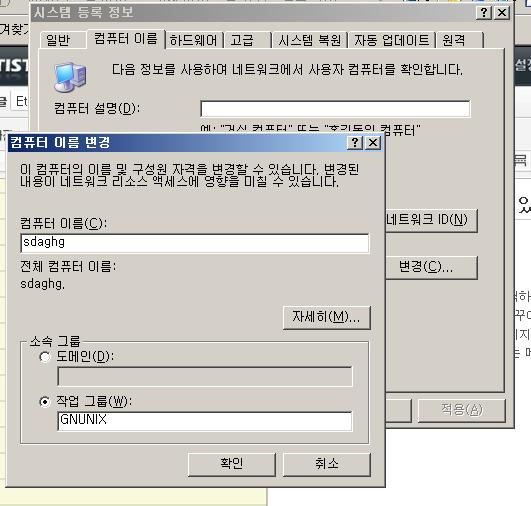The height and width of the screenshot is (506, 531).
Task: Select the 도메인(D) radio button
Action: coord(45,357)
